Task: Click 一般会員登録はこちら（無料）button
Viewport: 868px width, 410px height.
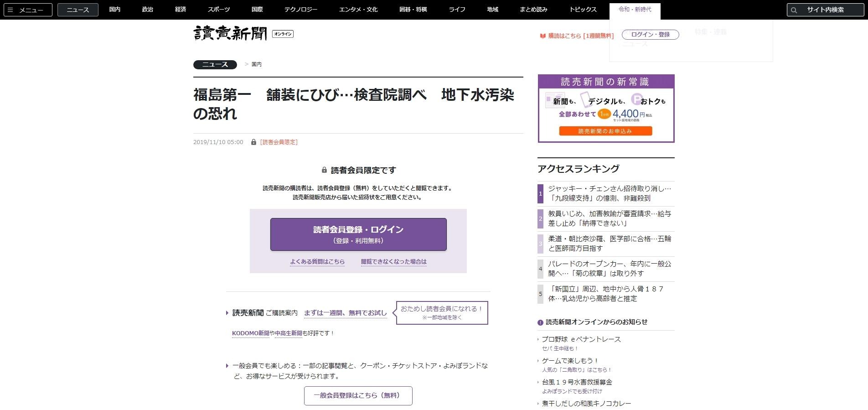Action: click(358, 395)
